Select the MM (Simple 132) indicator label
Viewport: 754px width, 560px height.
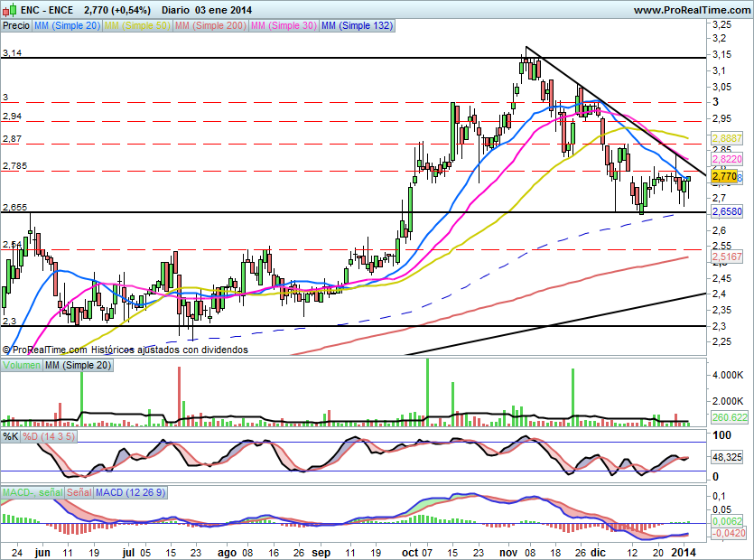tap(357, 26)
